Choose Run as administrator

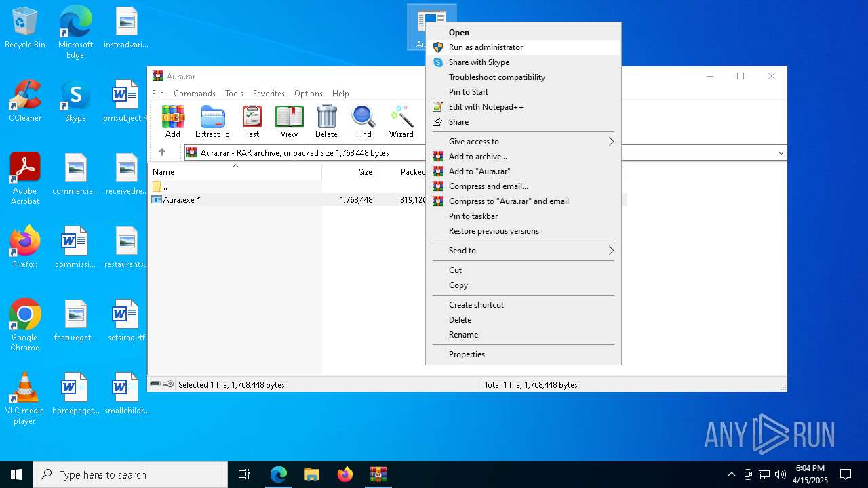click(523, 47)
